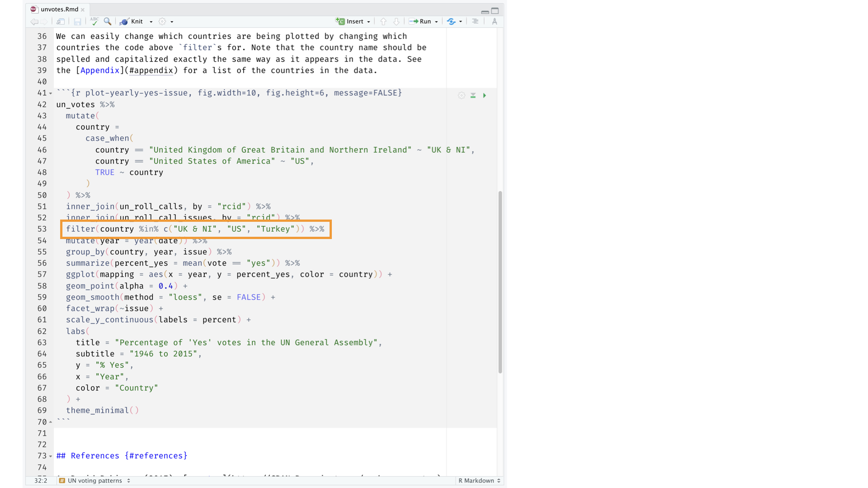Toggle document outline icon
Viewport: 868px width, 488px height.
click(475, 21)
